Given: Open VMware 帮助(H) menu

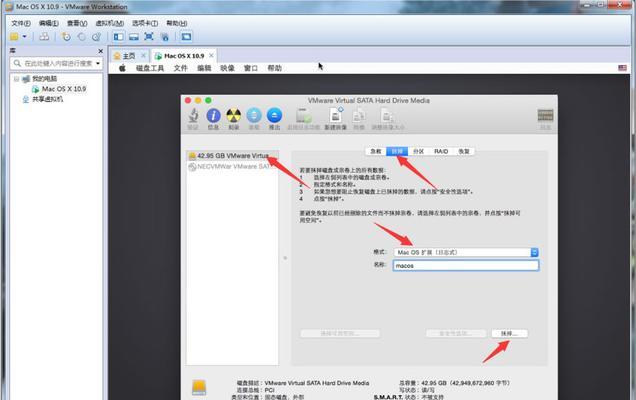Looking at the screenshot, I should point(177,23).
